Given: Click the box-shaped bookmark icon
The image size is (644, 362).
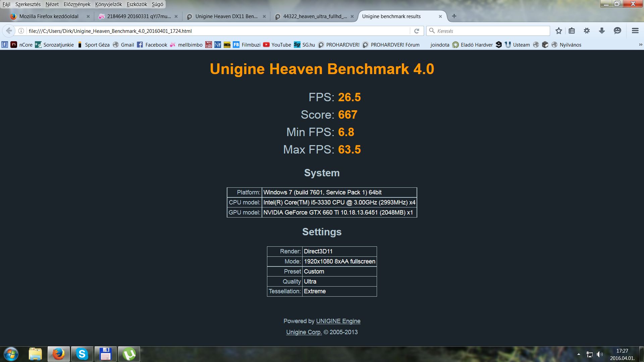Looking at the screenshot, I should [545, 45].
